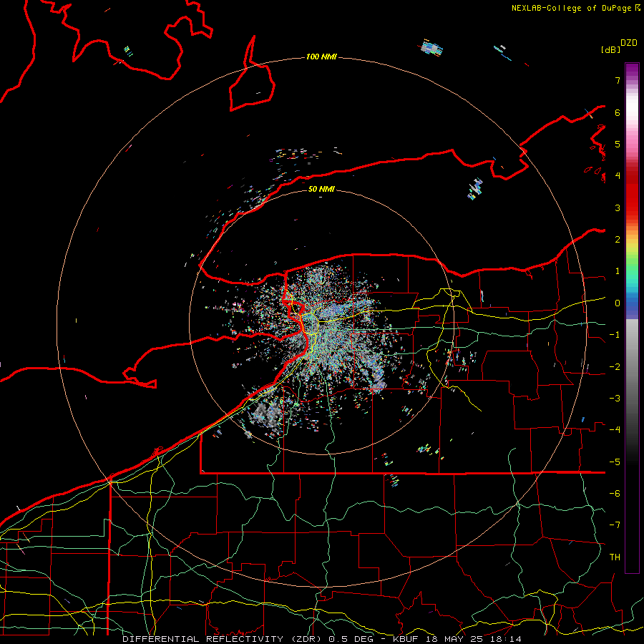
Task: Click the DIFFERENTIAL REFLECTIVITY (ZDR) caption text
Action: (x=223, y=639)
